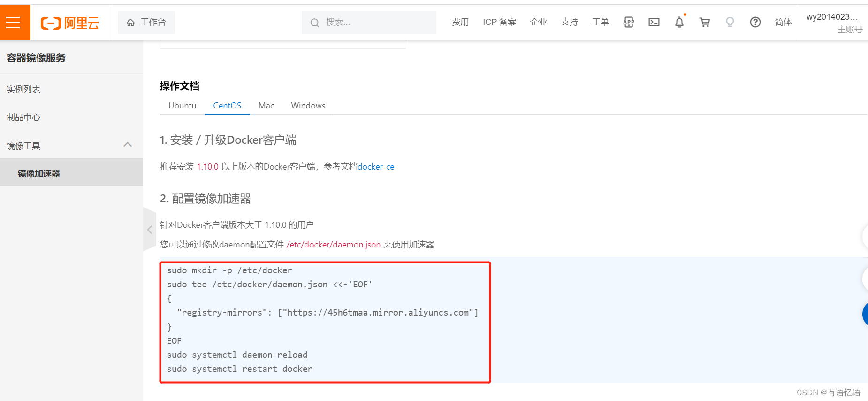
Task: Open the 费用 menu
Action: (x=460, y=22)
